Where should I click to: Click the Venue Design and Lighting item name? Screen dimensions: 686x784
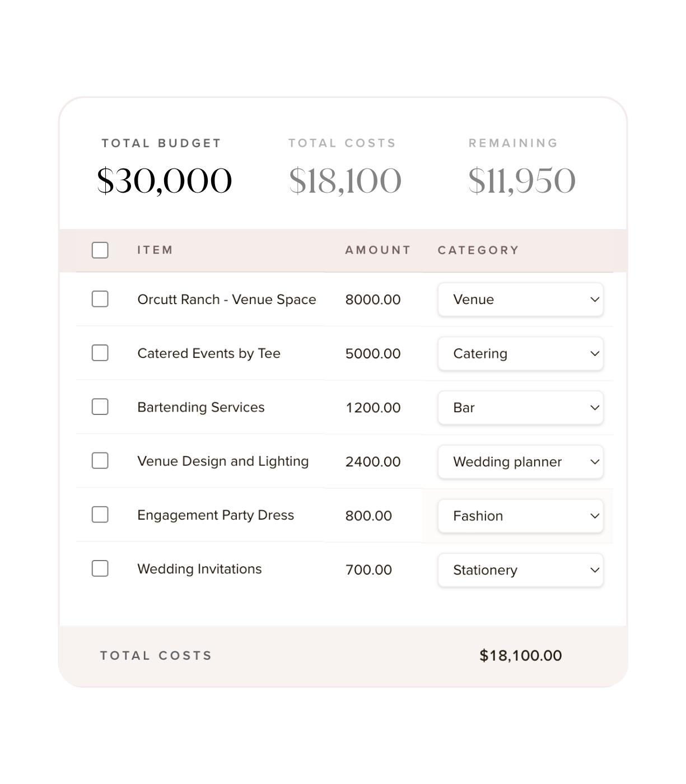click(223, 461)
